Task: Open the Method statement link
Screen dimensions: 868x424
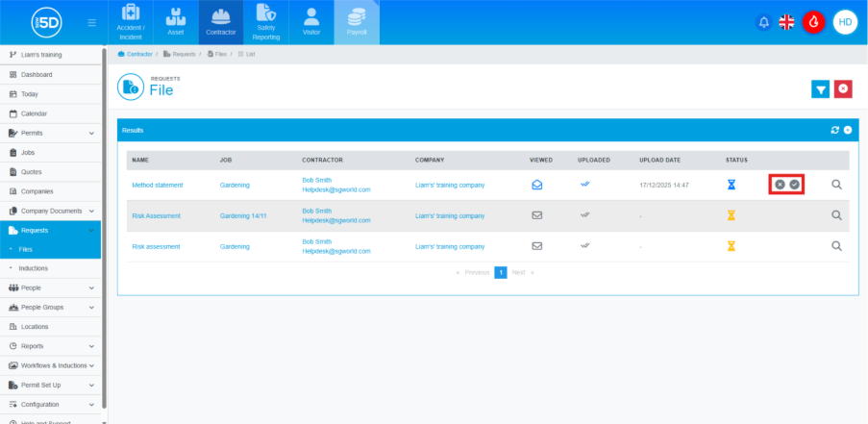Action: (157, 185)
